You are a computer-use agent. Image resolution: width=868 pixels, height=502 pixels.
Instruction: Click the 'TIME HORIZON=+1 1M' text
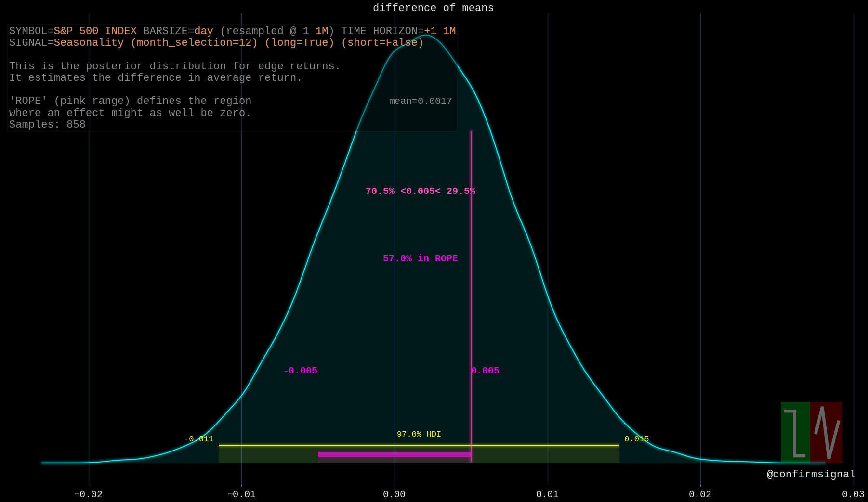coord(398,31)
